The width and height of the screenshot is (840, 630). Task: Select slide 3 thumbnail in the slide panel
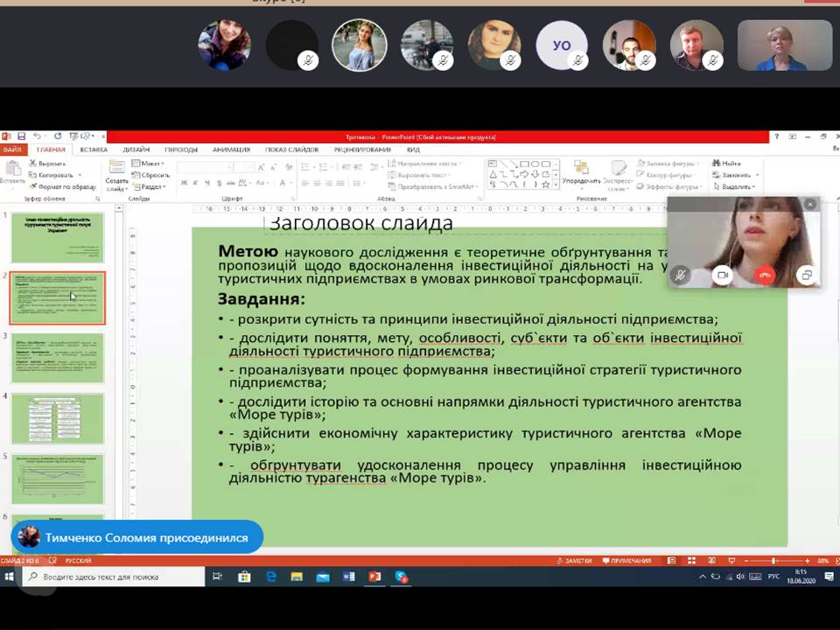(57, 358)
